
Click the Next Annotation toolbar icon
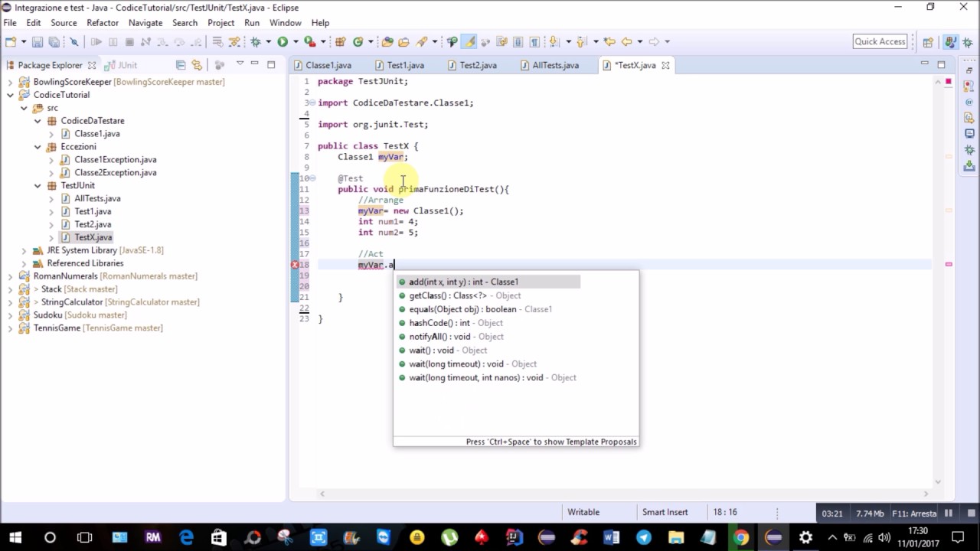[553, 42]
